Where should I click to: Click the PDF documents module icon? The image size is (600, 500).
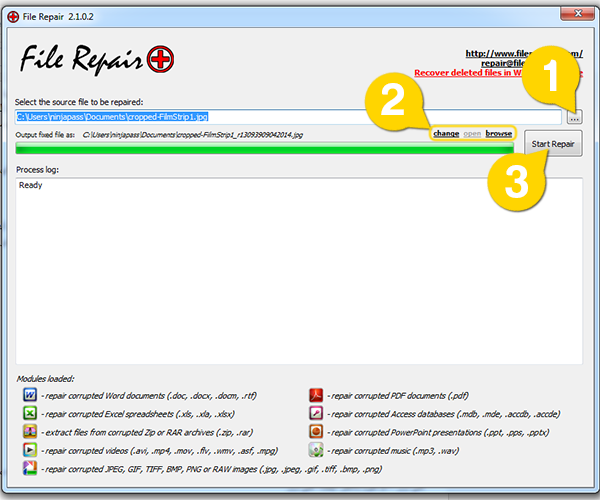point(316,394)
